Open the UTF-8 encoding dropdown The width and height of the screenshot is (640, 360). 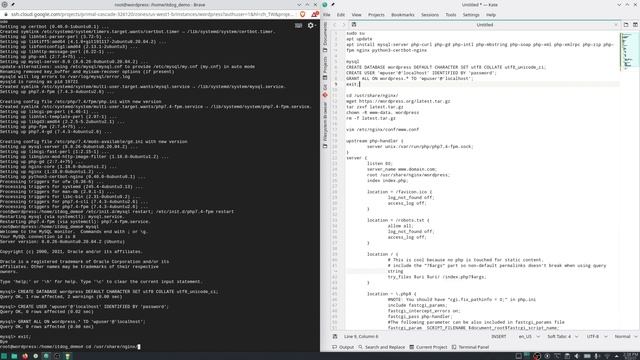596,336
